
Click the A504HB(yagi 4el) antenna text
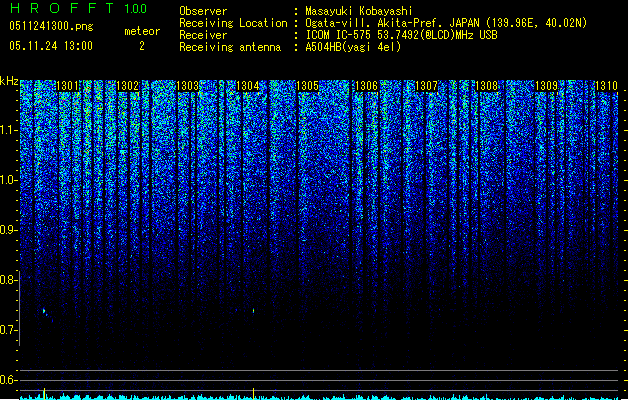[353, 47]
